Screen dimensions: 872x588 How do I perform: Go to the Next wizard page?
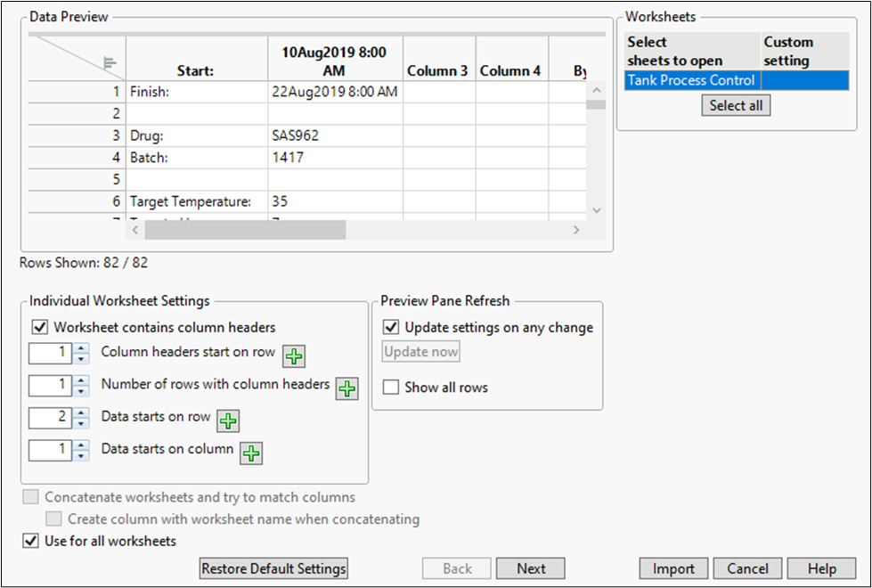(531, 568)
